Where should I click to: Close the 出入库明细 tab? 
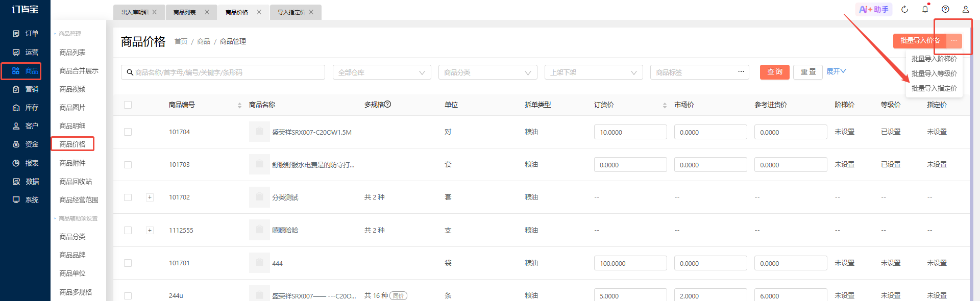155,12
